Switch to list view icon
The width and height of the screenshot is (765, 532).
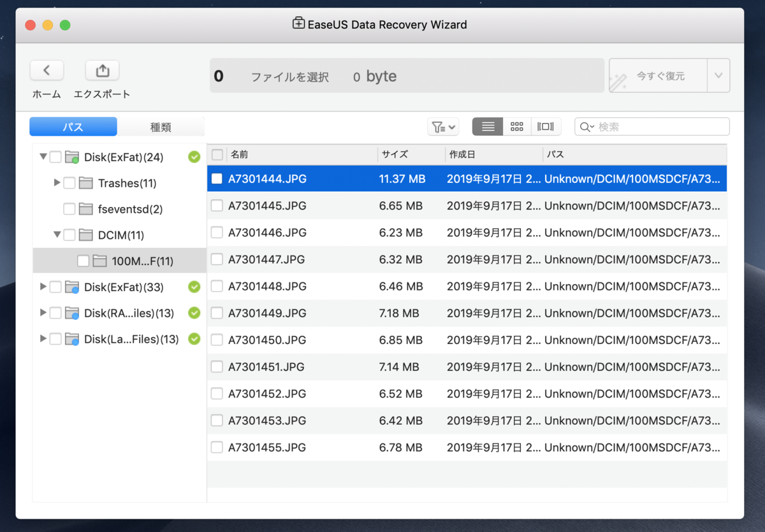click(x=488, y=127)
